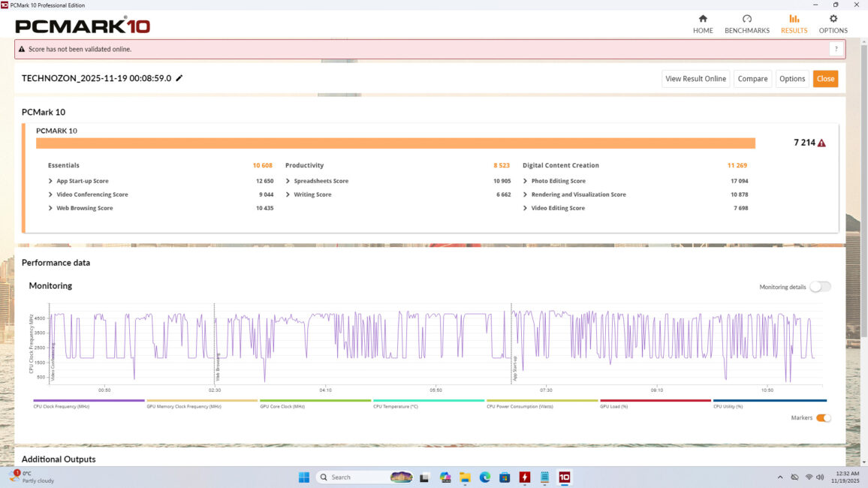Image resolution: width=868 pixels, height=488 pixels.
Task: Open Task View in taskbar
Action: coord(424,477)
